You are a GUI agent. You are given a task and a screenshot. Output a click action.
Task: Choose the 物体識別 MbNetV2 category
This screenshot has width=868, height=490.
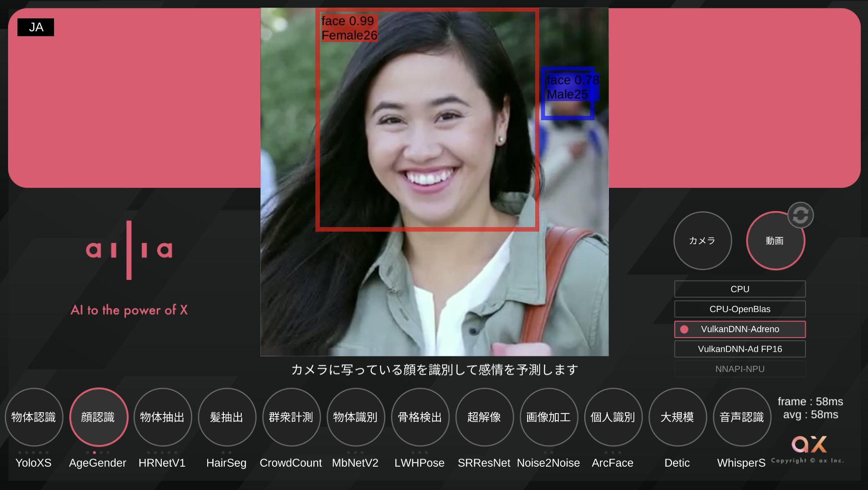coord(356,417)
